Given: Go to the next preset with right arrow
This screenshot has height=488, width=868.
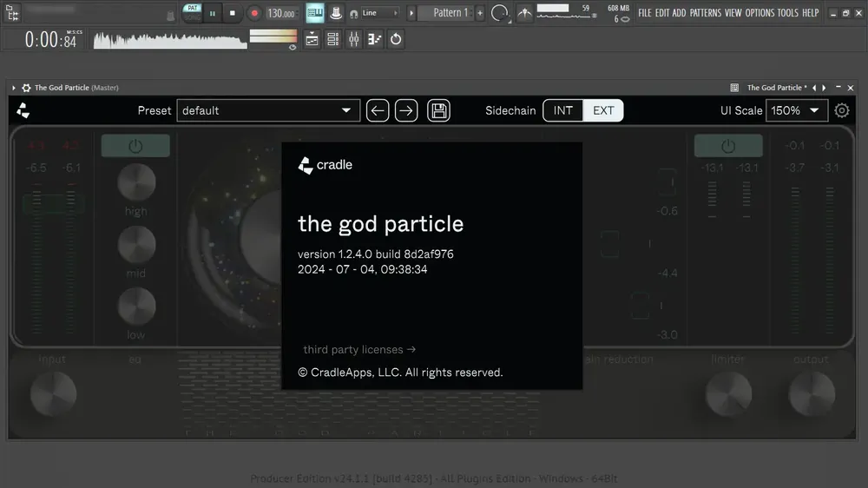Looking at the screenshot, I should point(406,111).
